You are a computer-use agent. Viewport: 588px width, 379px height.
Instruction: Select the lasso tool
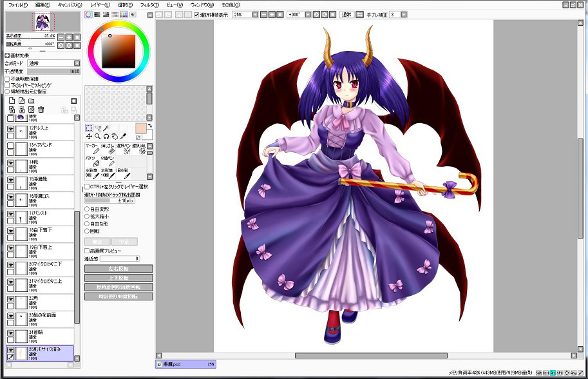pos(97,128)
